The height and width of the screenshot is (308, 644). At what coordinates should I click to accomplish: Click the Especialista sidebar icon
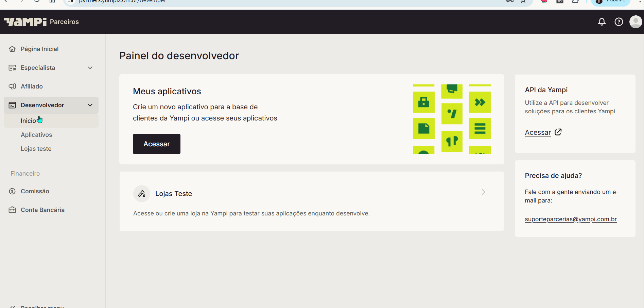pos(12,68)
